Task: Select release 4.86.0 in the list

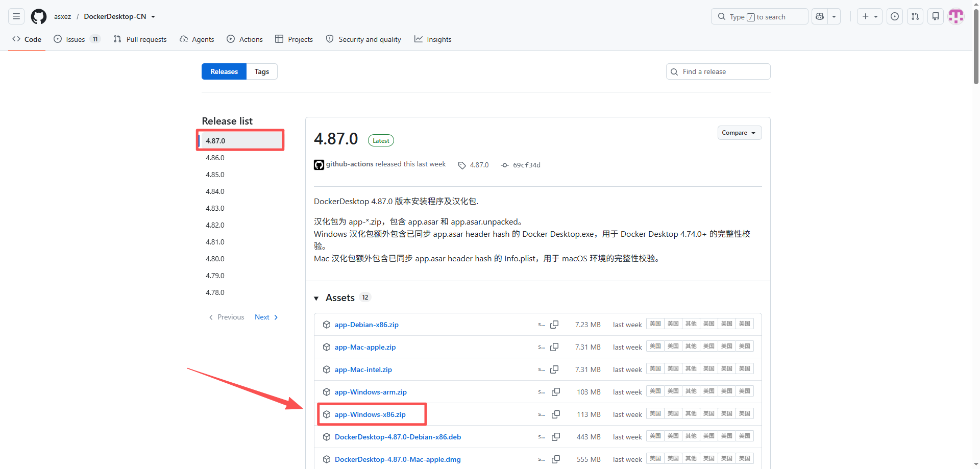Action: click(215, 158)
